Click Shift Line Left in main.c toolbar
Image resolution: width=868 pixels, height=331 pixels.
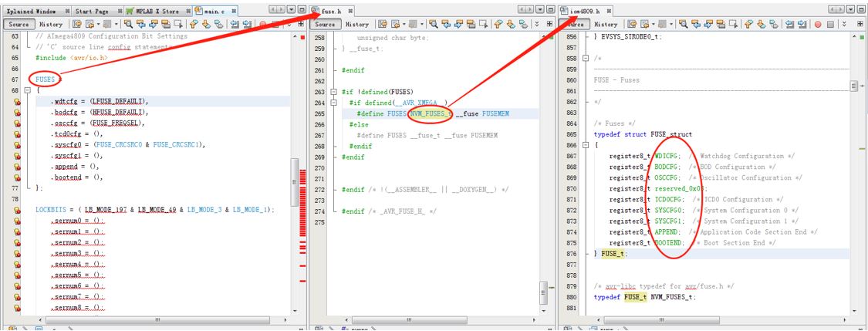click(x=234, y=25)
